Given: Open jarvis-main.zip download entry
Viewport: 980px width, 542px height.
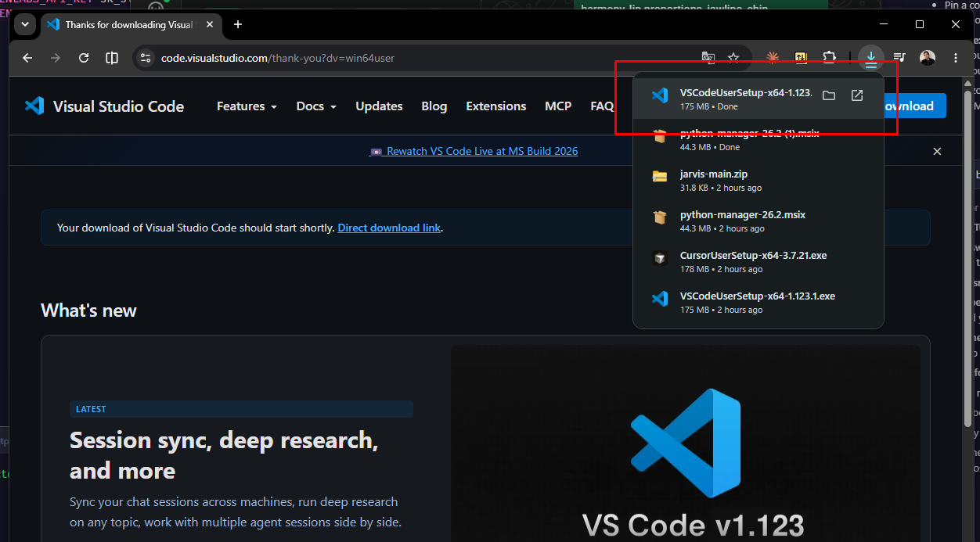Looking at the screenshot, I should [x=758, y=180].
